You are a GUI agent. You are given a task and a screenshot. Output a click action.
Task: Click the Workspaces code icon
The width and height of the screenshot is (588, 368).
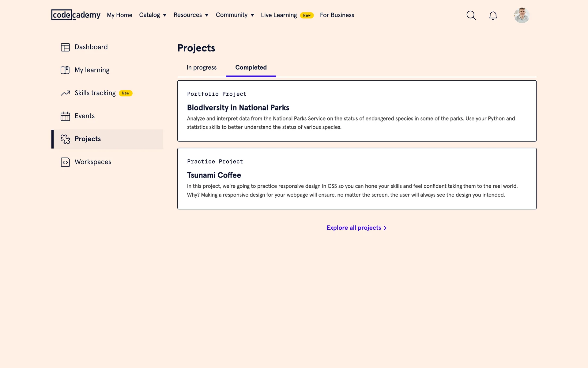(x=65, y=162)
